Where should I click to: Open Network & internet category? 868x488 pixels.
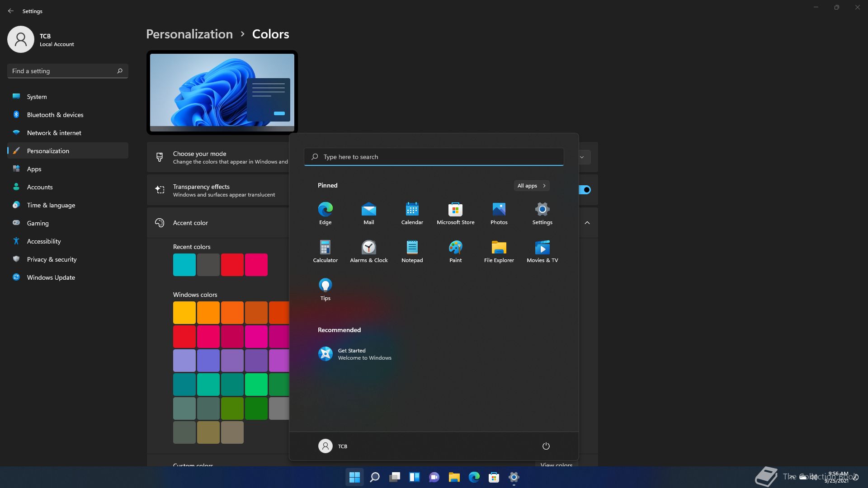click(68, 133)
